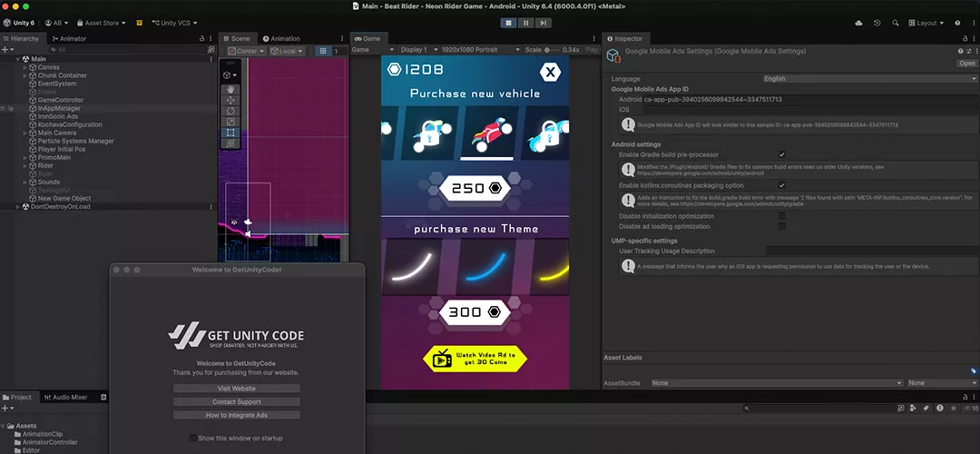Click the global search magnifier icon

click(896, 23)
